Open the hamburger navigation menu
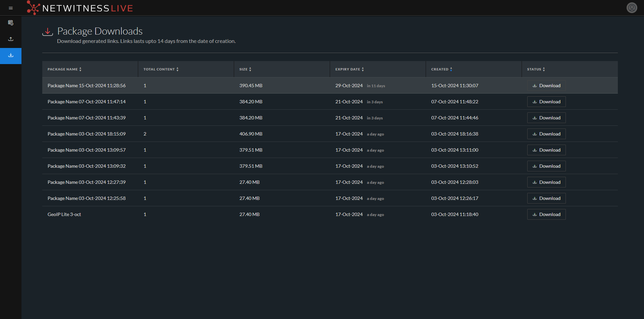The image size is (644, 319). pyautogui.click(x=11, y=8)
